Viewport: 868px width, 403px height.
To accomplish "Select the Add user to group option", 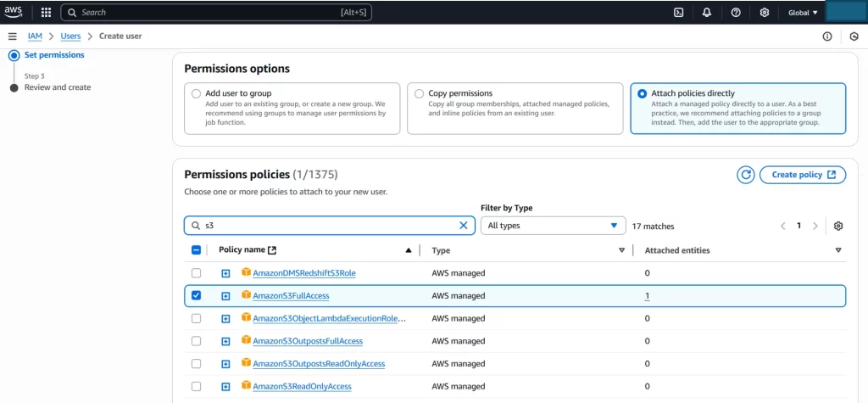I will pyautogui.click(x=196, y=93).
